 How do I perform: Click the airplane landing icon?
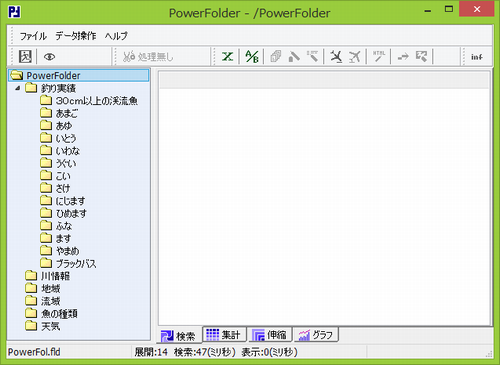tap(336, 57)
